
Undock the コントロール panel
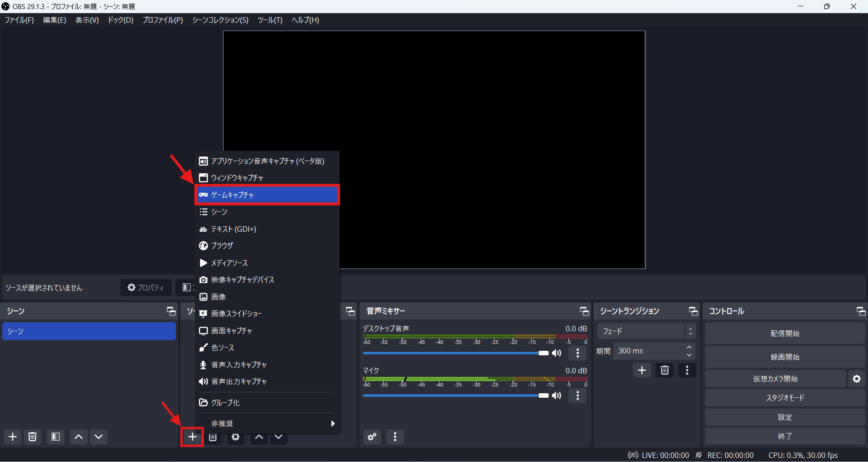click(x=861, y=311)
